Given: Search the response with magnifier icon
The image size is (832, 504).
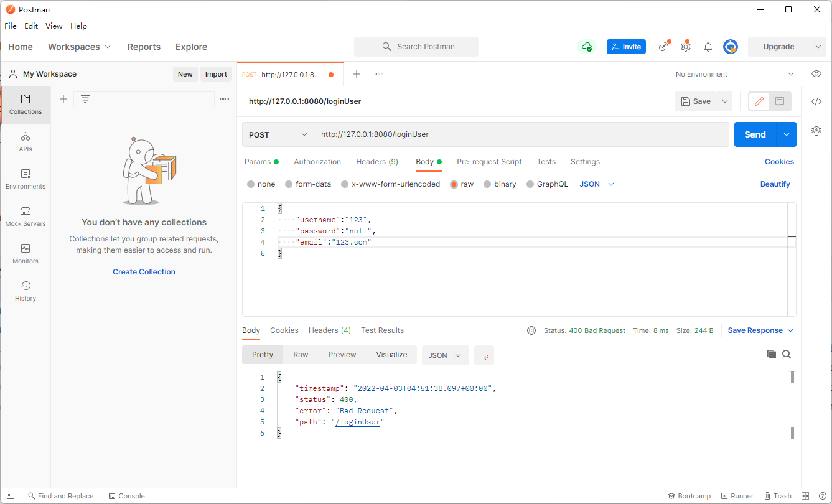Looking at the screenshot, I should click(787, 354).
